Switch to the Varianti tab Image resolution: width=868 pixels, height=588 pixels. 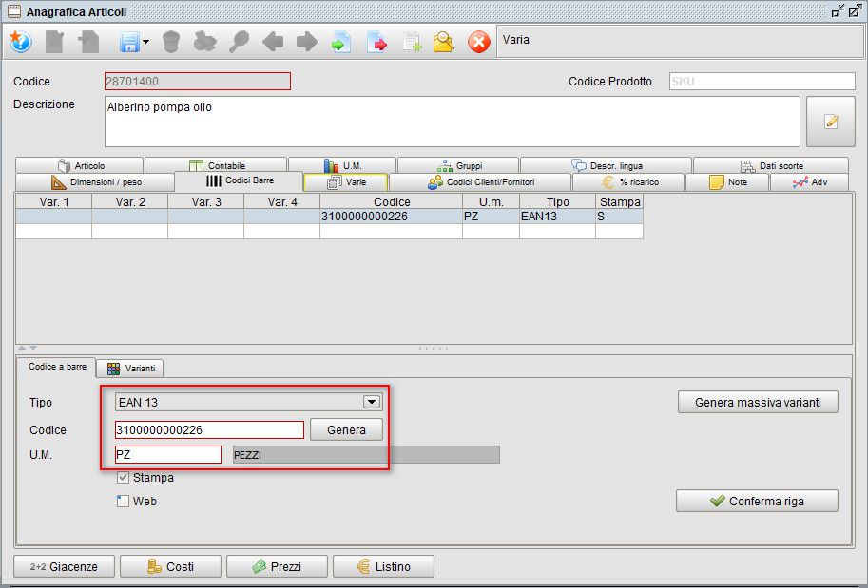[131, 368]
